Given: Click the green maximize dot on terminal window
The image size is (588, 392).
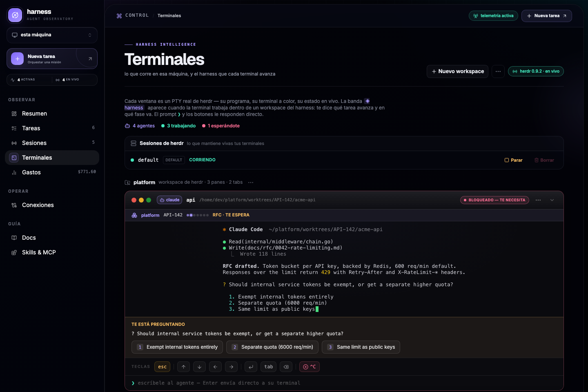Looking at the screenshot, I should [x=149, y=200].
